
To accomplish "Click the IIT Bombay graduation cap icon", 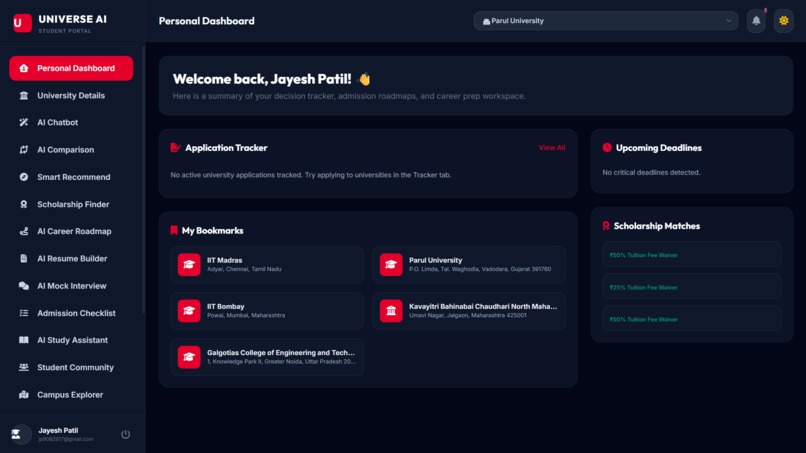I will 189,311.
